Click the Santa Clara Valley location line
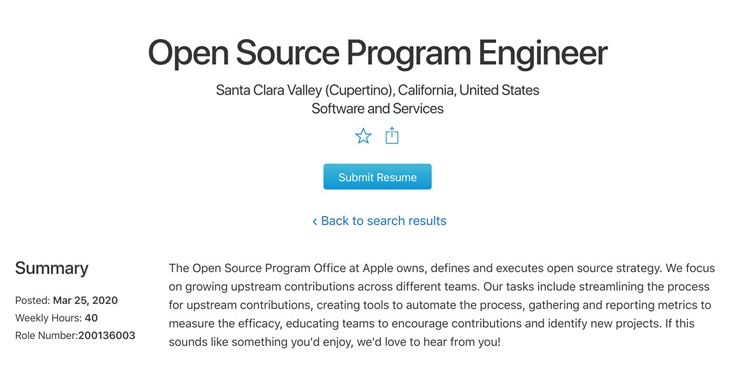The image size is (736, 365). (377, 90)
